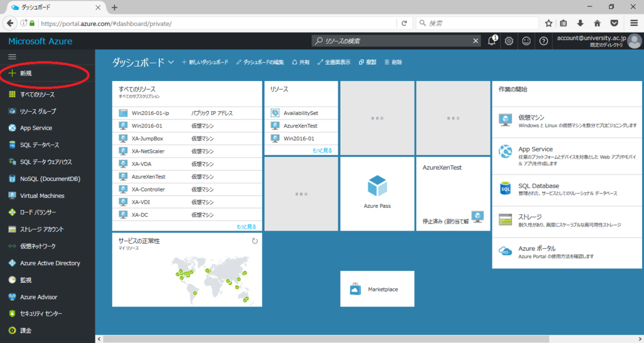Open the help question mark icon
The image size is (644, 343).
click(543, 41)
